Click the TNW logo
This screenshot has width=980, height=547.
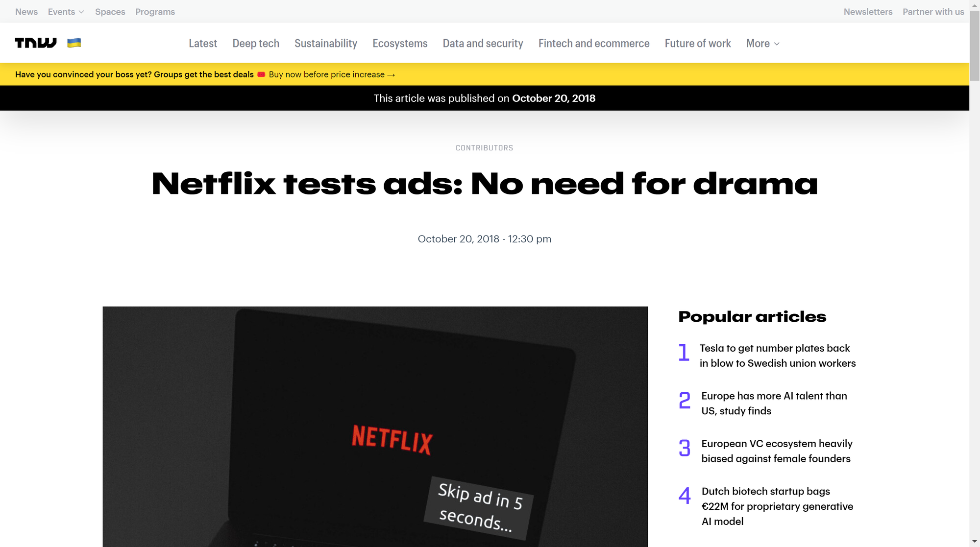click(x=36, y=43)
